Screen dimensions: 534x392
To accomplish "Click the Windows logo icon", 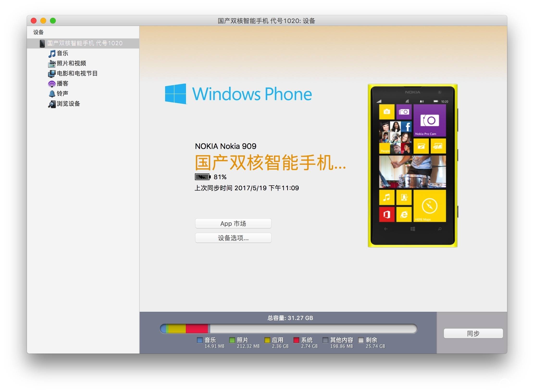I will point(176,94).
